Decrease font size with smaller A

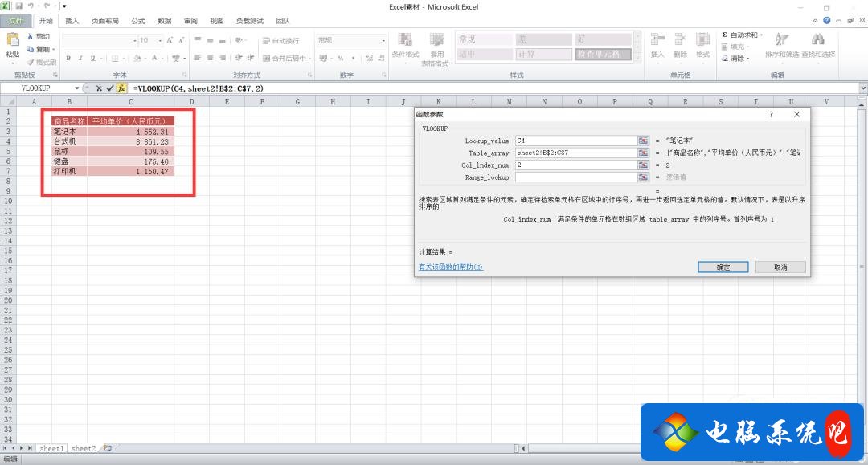(181, 40)
